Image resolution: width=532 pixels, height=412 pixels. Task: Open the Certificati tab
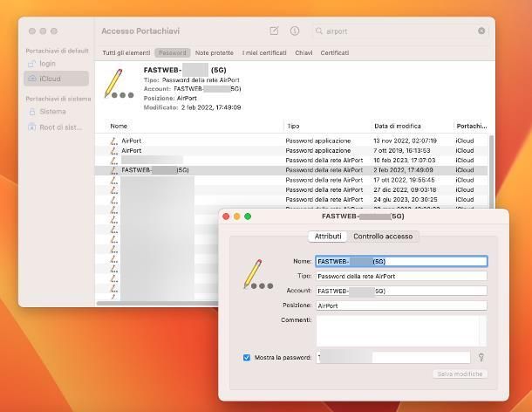click(335, 53)
